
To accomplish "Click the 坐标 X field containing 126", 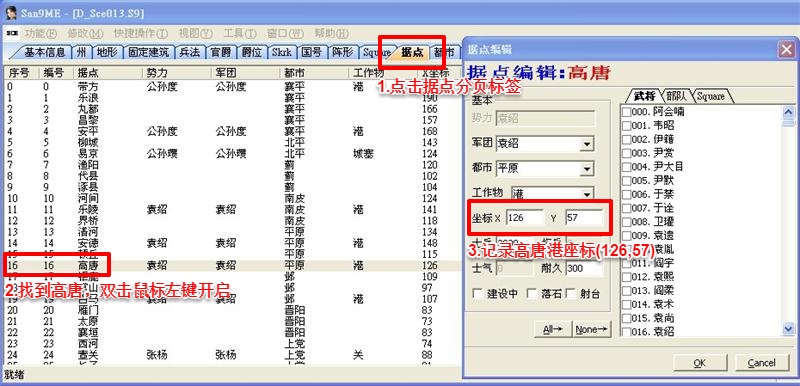I will [x=526, y=218].
